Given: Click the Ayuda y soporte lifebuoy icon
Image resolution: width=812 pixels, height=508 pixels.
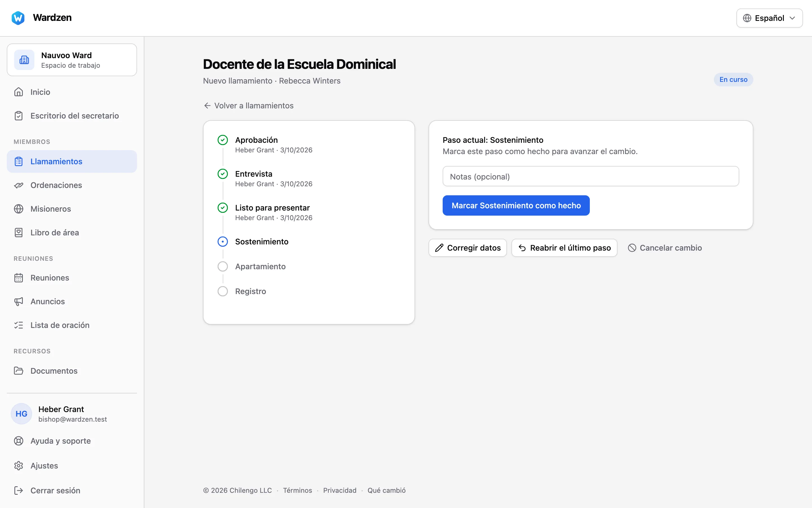Looking at the screenshot, I should [x=19, y=441].
